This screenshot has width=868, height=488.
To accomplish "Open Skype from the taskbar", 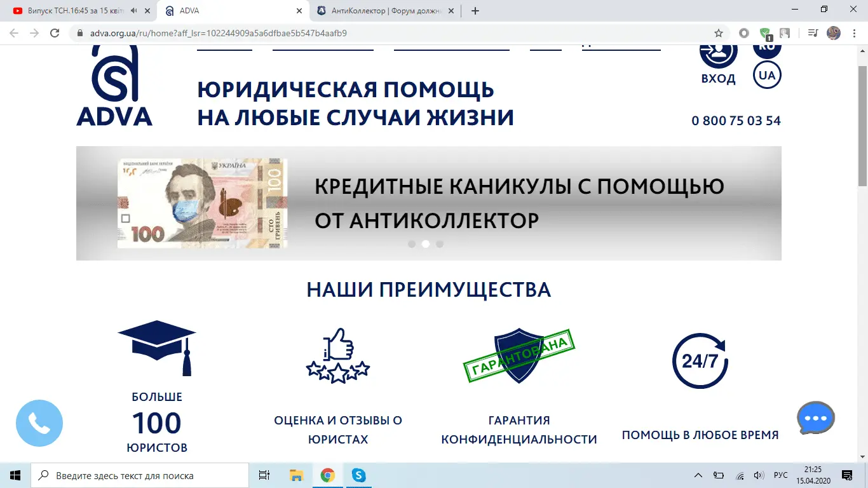I will 358,475.
